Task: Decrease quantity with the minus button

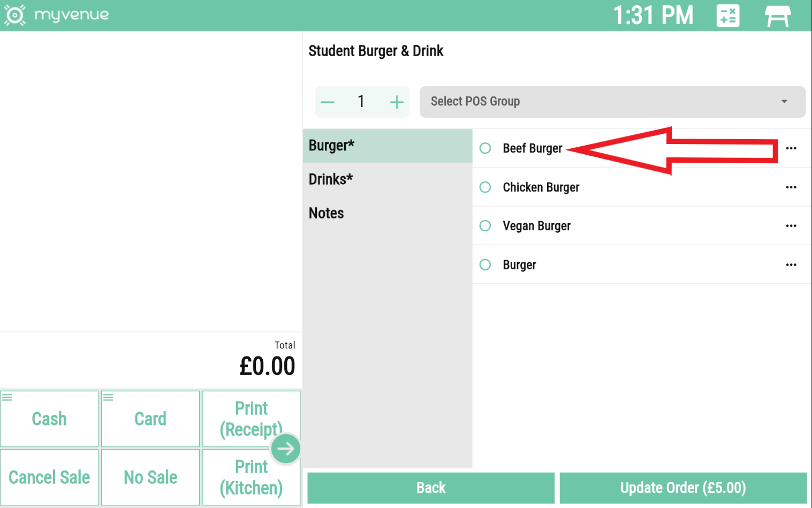Action: click(x=328, y=102)
